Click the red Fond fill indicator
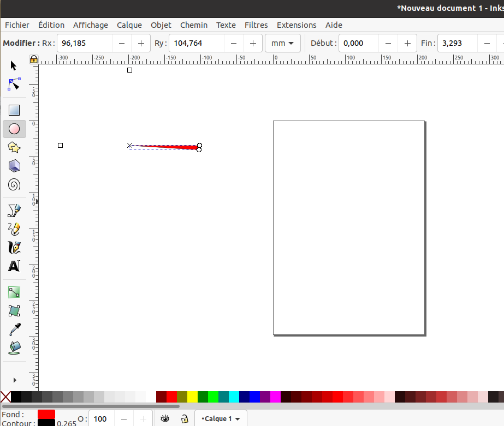The width and height of the screenshot is (504, 426). [46, 414]
